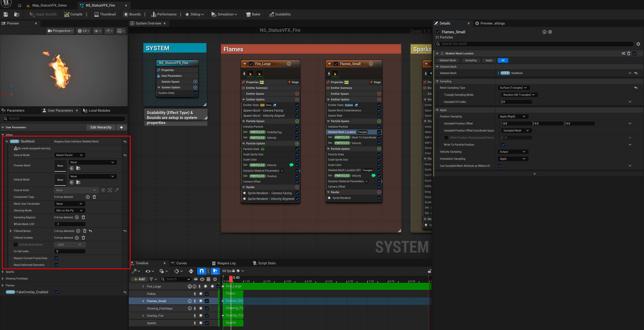This screenshot has width=644, height=330.
Task: Select the Sampling filter button
Action: (471, 60)
